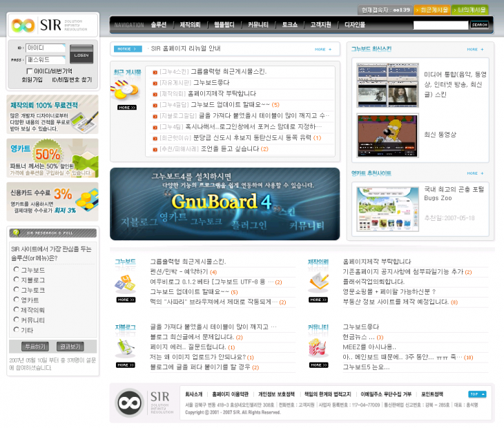The image size is (504, 428).
Task: Click MORE button under 지블로그 icon
Action: tap(126, 365)
